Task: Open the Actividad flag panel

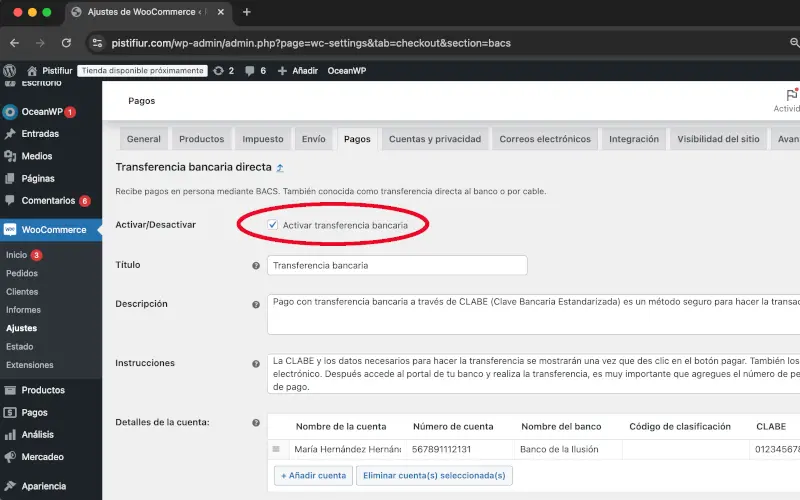Action: tap(787, 100)
